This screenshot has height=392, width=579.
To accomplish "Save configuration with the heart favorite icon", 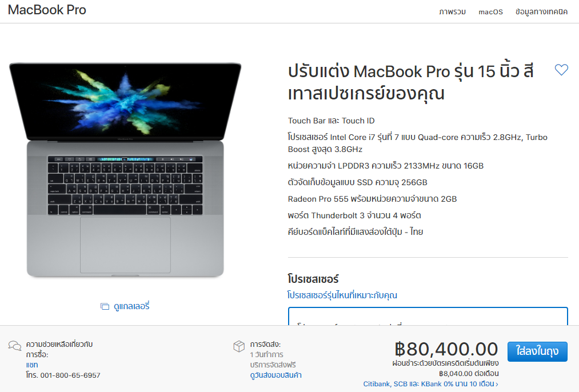I will point(561,69).
